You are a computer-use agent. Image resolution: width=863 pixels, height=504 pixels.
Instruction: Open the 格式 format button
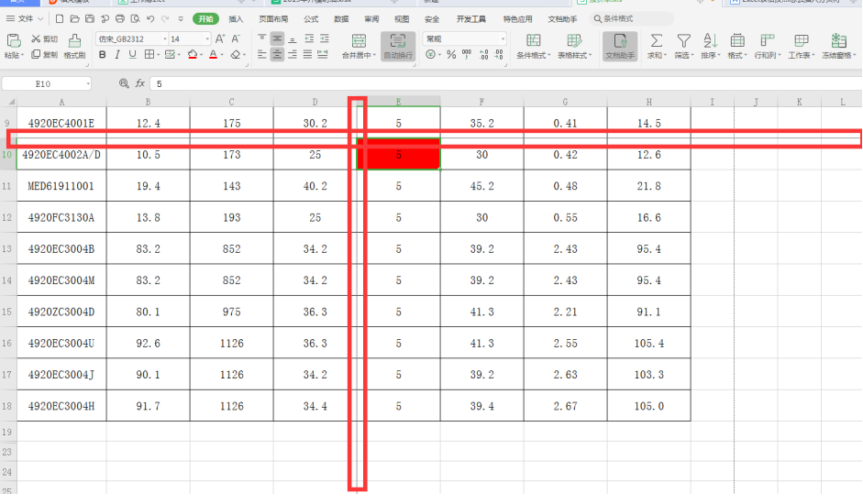tap(737, 46)
